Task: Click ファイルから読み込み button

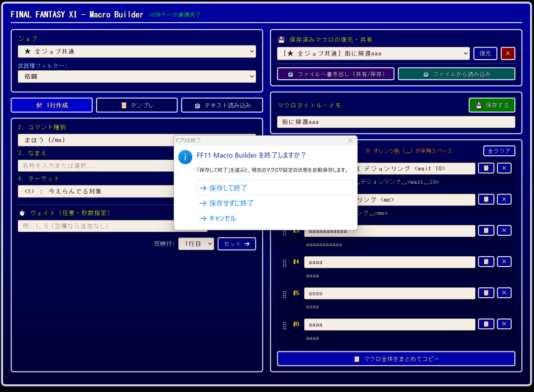Action: (x=457, y=74)
